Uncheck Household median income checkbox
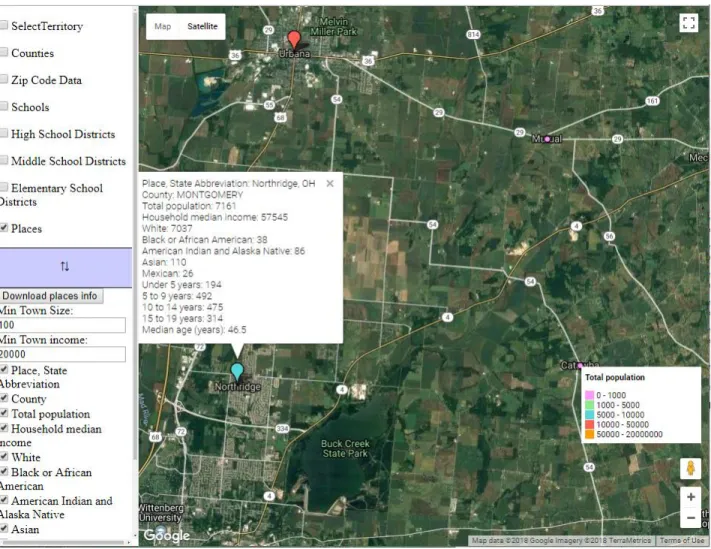This screenshot has width=711, height=549. pos(4,428)
